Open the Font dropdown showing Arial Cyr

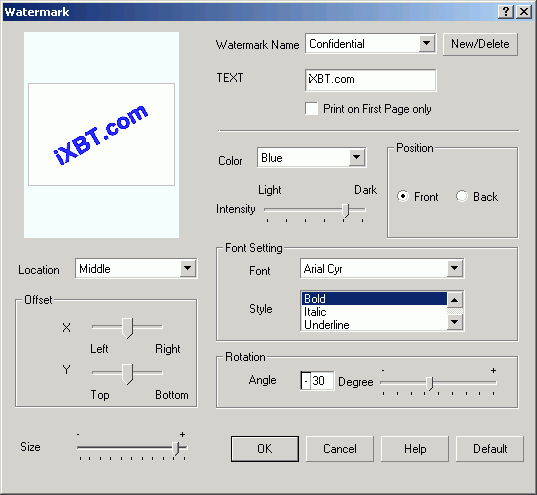point(455,268)
